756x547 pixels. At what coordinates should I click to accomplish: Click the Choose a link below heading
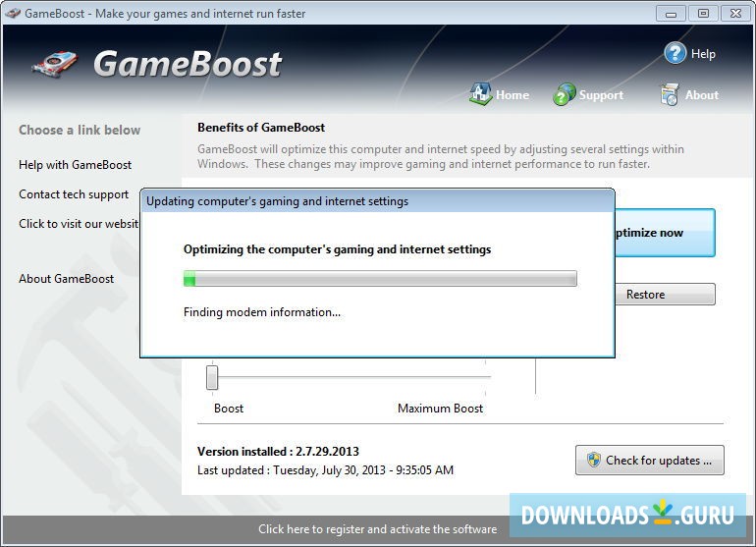(80, 130)
